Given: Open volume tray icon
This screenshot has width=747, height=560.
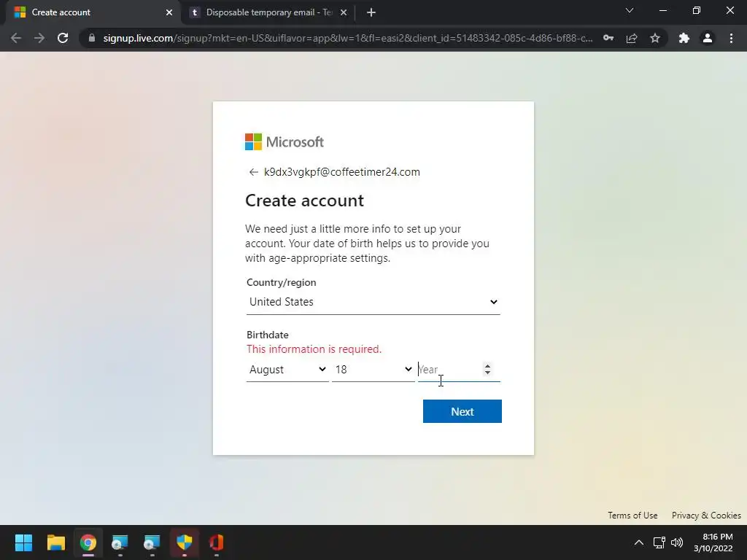Looking at the screenshot, I should [677, 542].
